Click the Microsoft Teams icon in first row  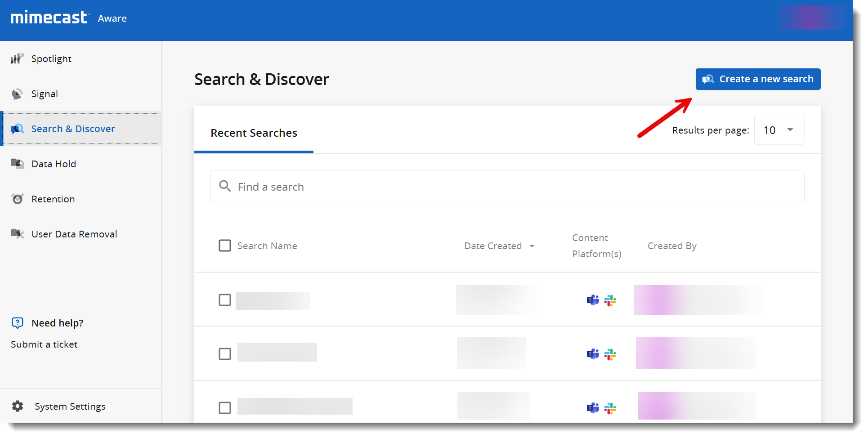(x=593, y=300)
